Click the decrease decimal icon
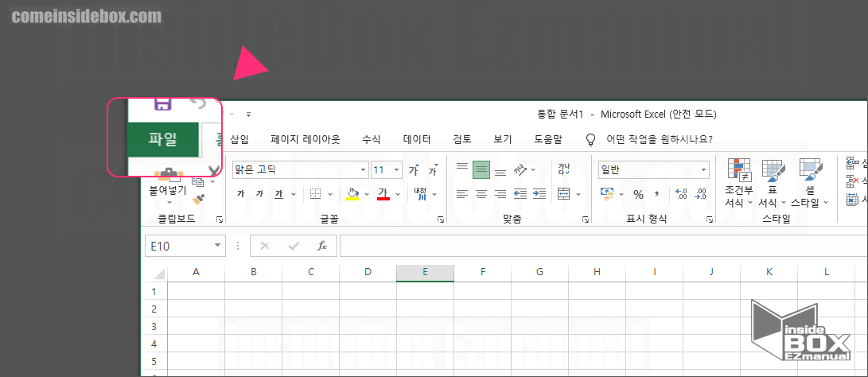868x377 pixels. [x=700, y=194]
